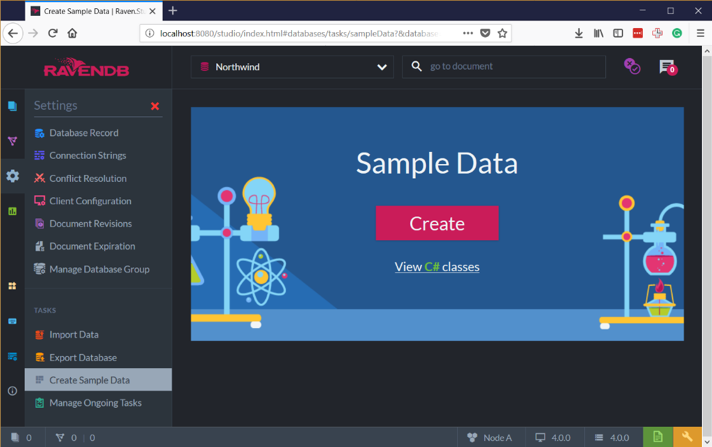Click the Conflict Resolution icon
Viewport: 712px width, 447px height.
pos(40,178)
